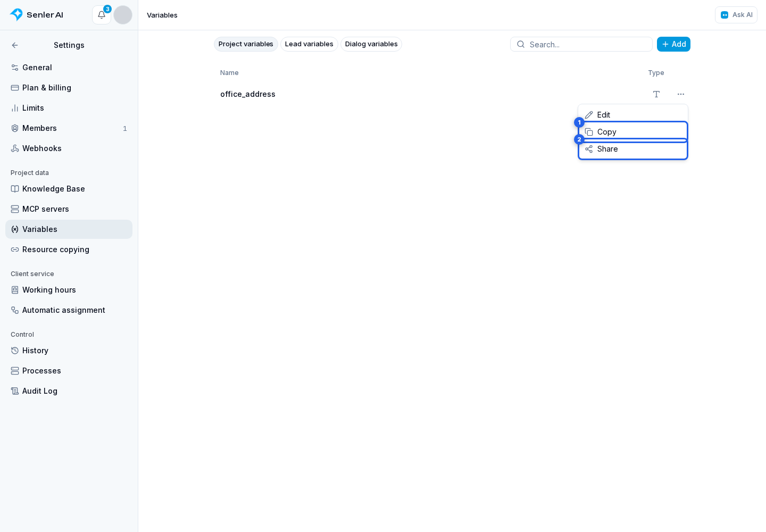766x532 pixels.
Task: Open the Ask AI assistant
Action: (x=736, y=15)
